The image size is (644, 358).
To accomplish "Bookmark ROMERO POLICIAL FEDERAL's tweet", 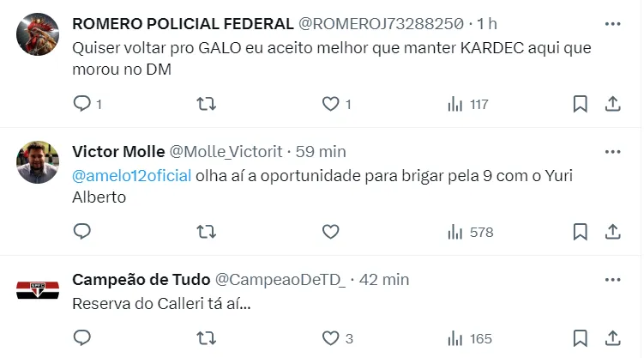I will 581,104.
